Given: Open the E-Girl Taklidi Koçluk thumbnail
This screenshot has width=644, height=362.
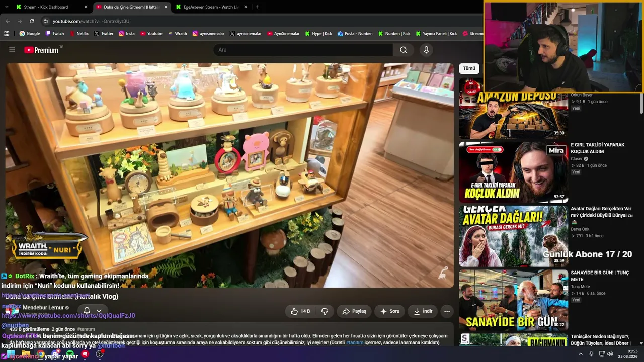Looking at the screenshot, I should coord(513,172).
